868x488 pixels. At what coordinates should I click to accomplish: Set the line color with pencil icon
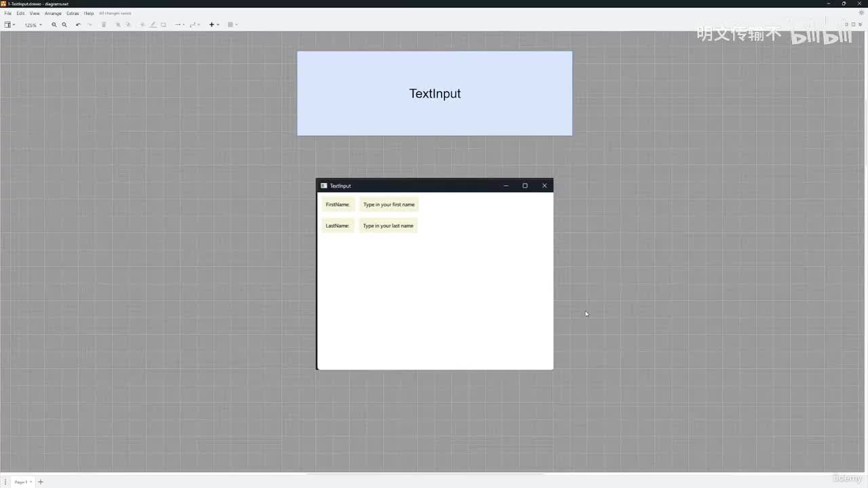coord(153,25)
